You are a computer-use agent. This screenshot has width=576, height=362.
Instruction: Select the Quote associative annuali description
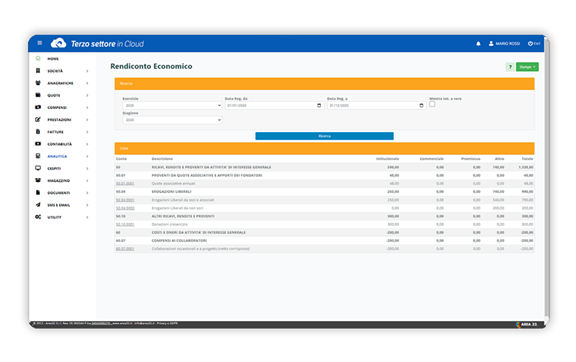pos(173,183)
